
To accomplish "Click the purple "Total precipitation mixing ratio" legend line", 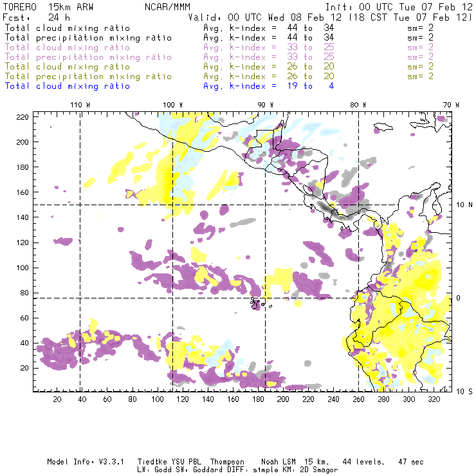I will tap(88, 57).
